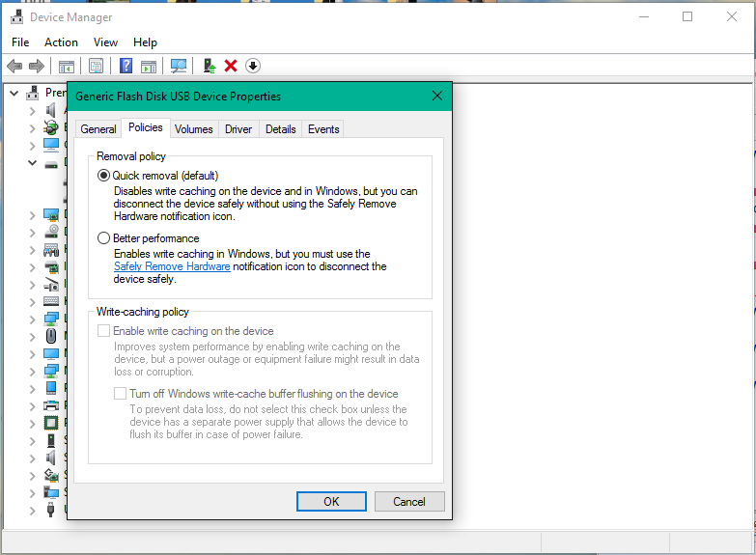Tick Turn off Windows write-cache buffer flushing
The width and height of the screenshot is (756, 555).
pyautogui.click(x=120, y=394)
